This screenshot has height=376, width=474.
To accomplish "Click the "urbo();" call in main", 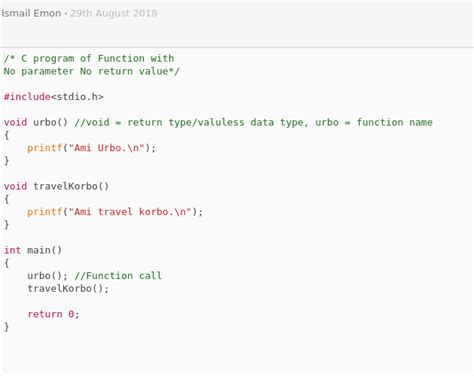I will click(47, 276).
